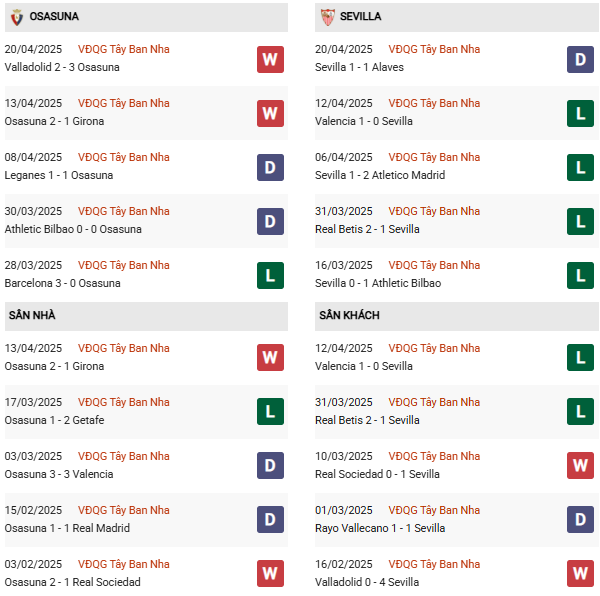600x596 pixels.
Task: Open the Osasuna 3 - 3 Valencia result
Action: (59, 474)
